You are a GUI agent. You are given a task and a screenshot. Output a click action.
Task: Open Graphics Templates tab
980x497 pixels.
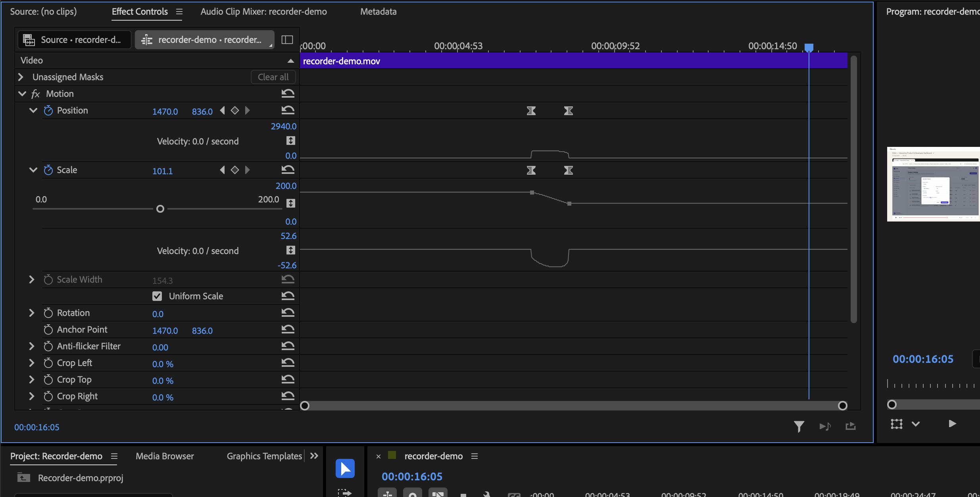(x=264, y=456)
